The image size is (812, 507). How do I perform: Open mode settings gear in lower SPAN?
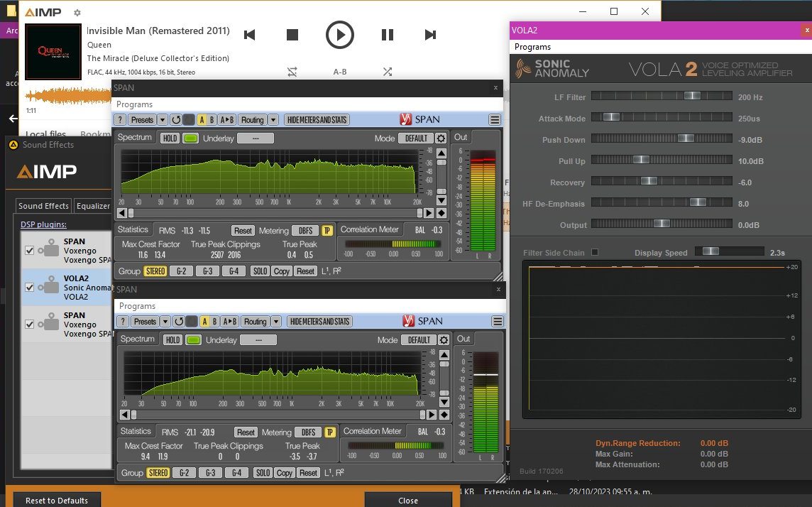point(444,339)
